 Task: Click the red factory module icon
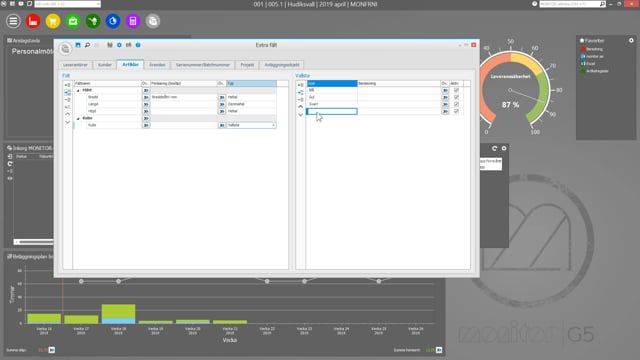[x=33, y=21]
